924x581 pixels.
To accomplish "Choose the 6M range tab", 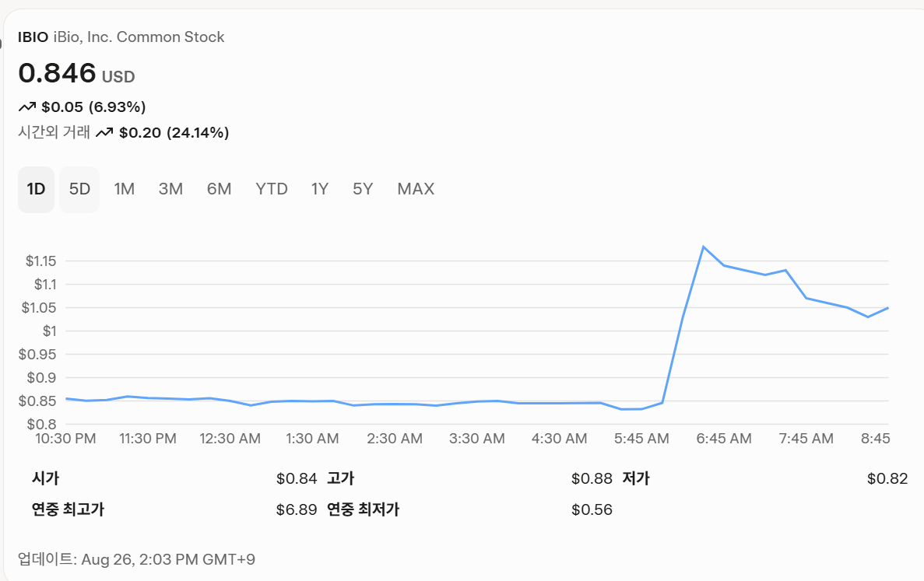I will pos(220,189).
